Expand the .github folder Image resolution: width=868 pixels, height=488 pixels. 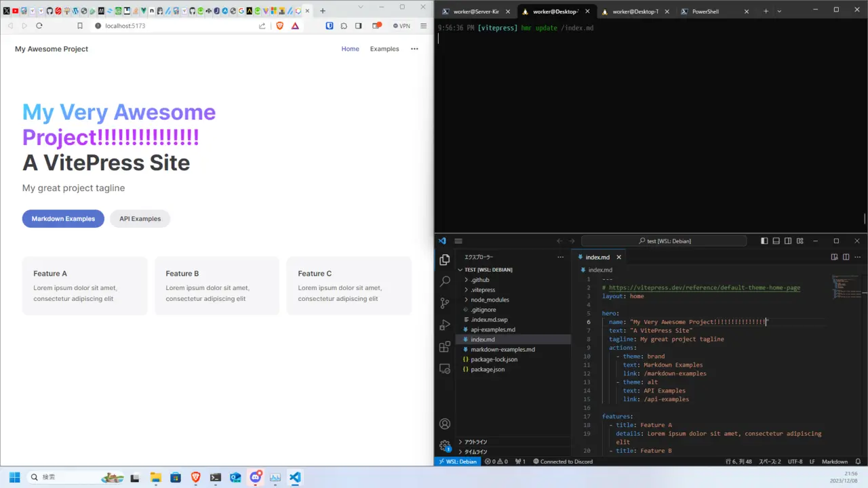tap(513, 280)
